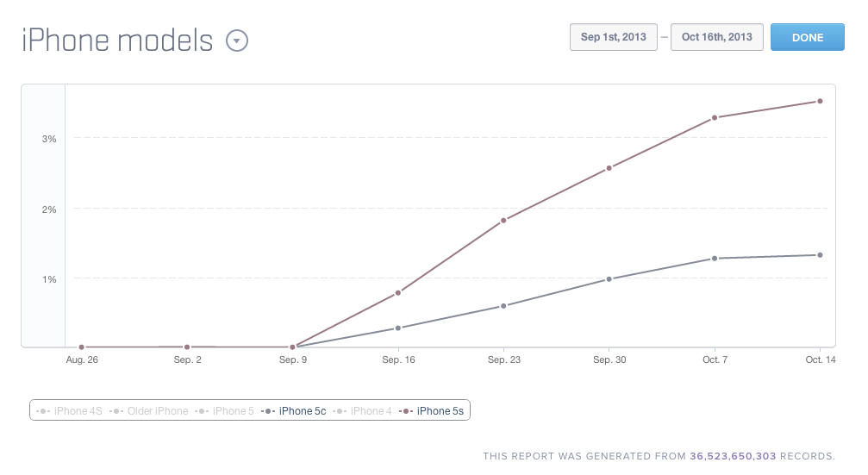Click the iPhone models report title
Image resolution: width=868 pixels, height=475 pixels.
coord(117,41)
